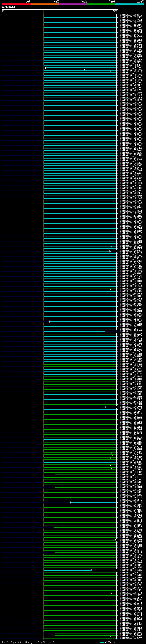Viewport: 146px width, 644px height.
Task: Open UniRef100_Q28F92 hit
Action: (x=131, y=90)
